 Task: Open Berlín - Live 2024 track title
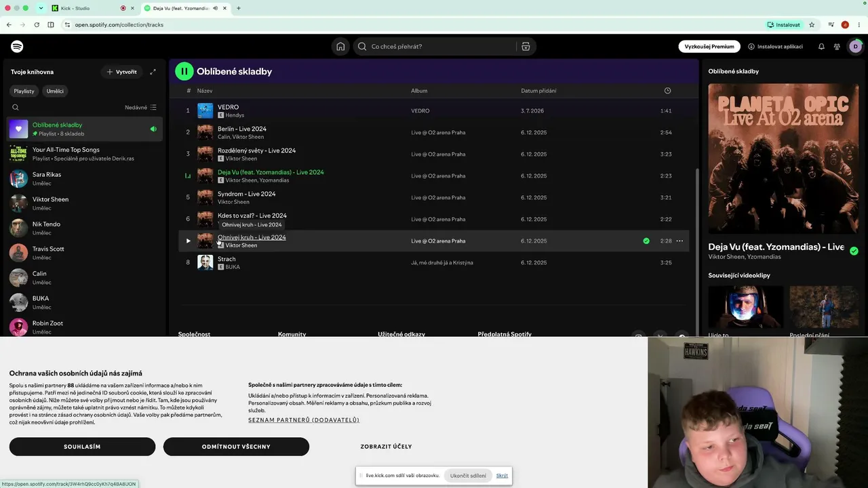pos(242,129)
